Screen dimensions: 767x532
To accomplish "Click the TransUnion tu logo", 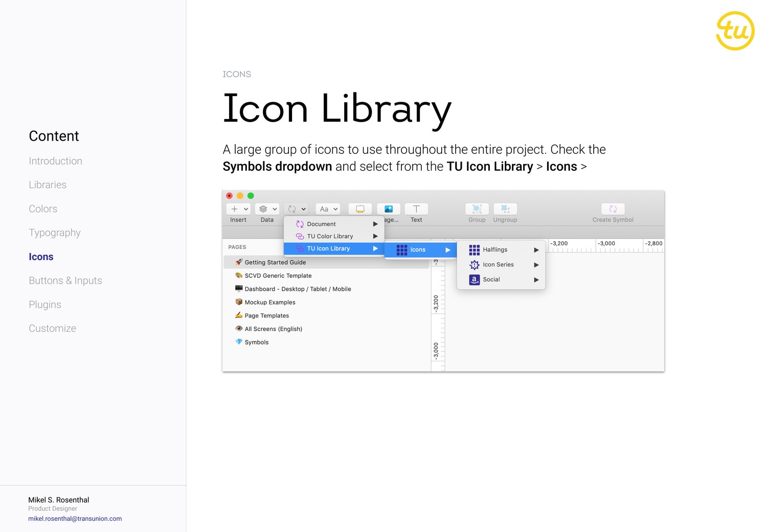I will [x=735, y=31].
